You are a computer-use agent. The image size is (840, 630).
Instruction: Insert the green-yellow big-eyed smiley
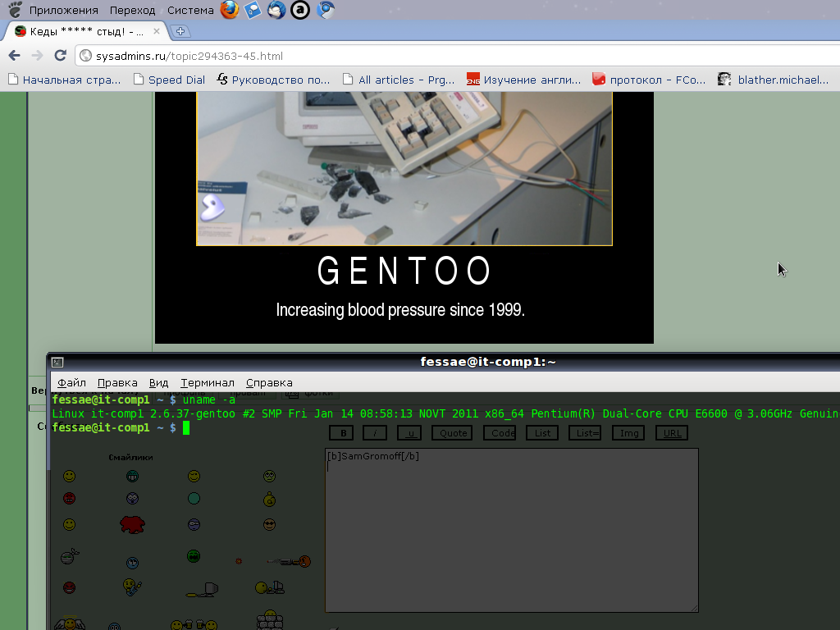pyautogui.click(x=269, y=476)
